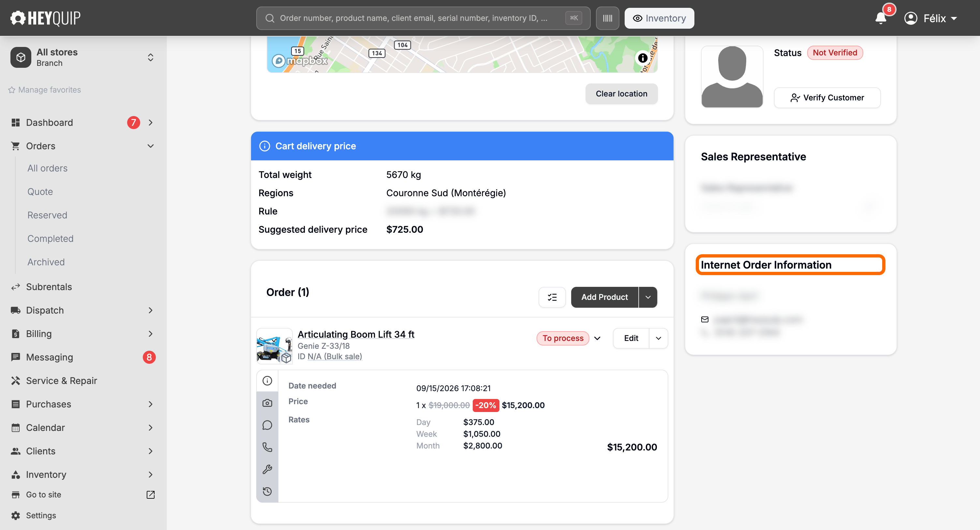Image resolution: width=980 pixels, height=530 pixels.
Task: Go to All orders
Action: coord(47,168)
